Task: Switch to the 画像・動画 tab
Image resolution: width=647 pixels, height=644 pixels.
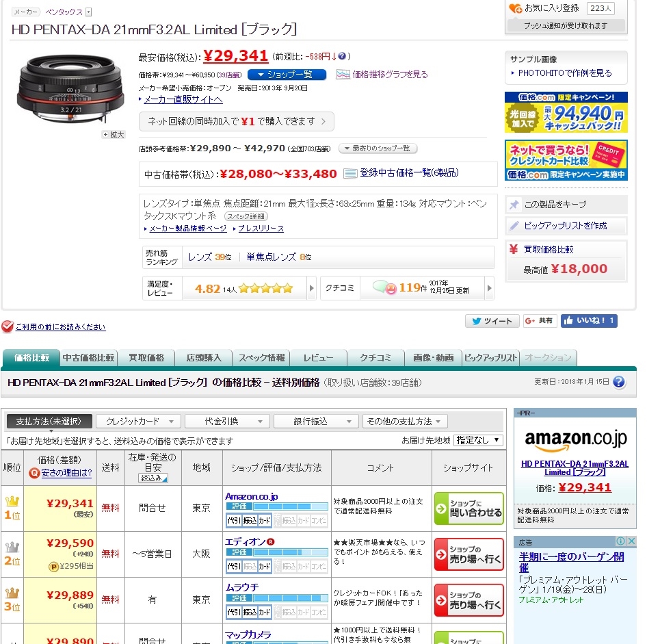Action: tap(433, 357)
